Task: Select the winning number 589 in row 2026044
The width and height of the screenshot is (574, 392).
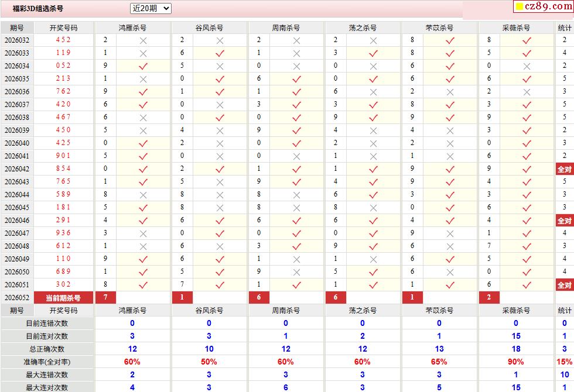Action: (x=63, y=194)
